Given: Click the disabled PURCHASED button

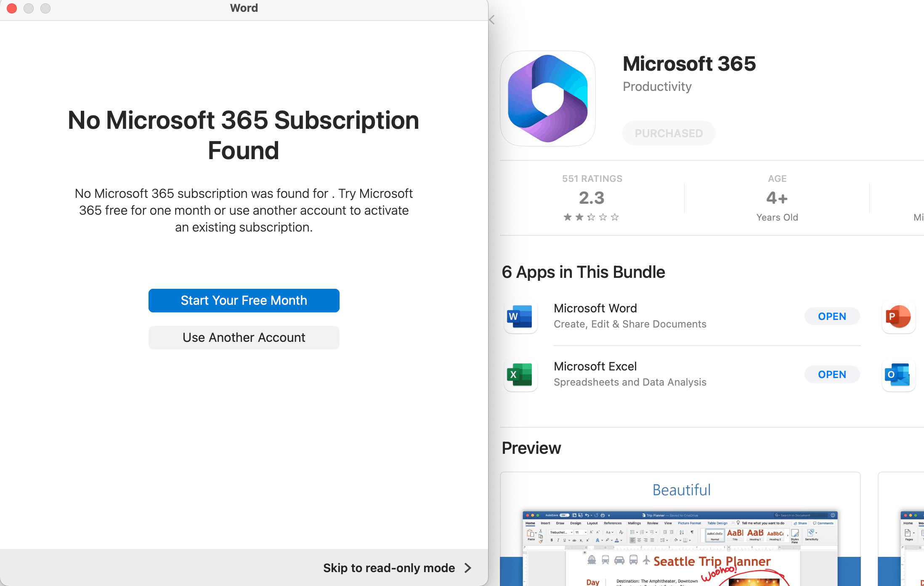Looking at the screenshot, I should click(668, 133).
